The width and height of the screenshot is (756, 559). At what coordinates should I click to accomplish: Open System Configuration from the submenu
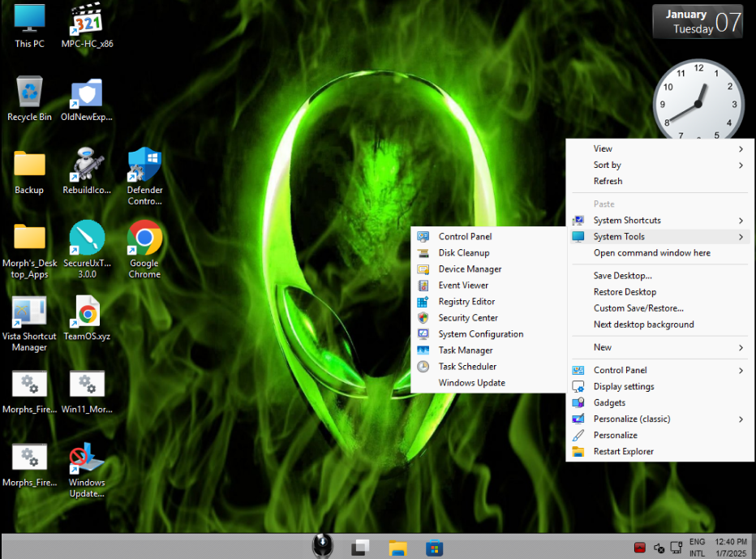pyautogui.click(x=489, y=334)
